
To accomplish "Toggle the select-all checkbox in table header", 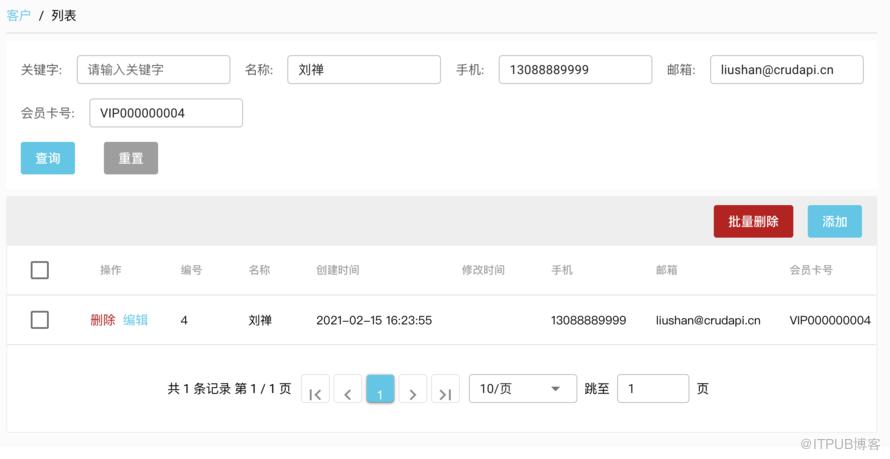I will (40, 270).
